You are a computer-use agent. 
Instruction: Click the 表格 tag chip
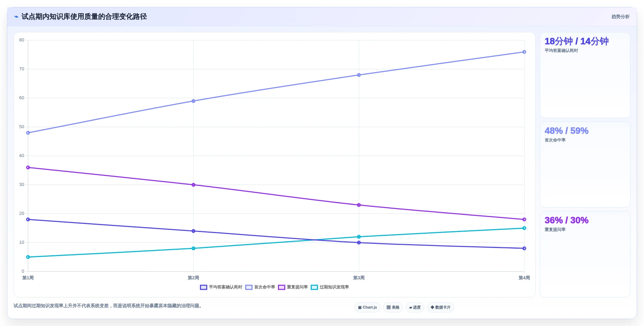pyautogui.click(x=393, y=308)
